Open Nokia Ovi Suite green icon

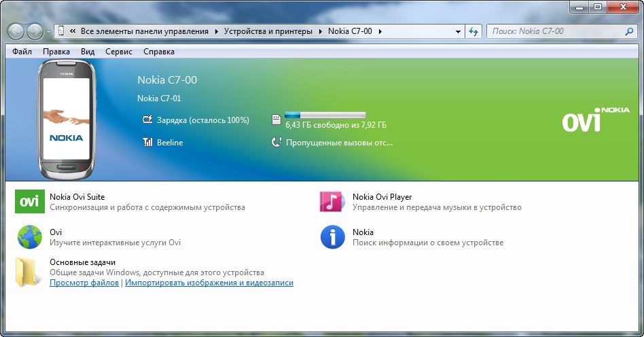29,202
